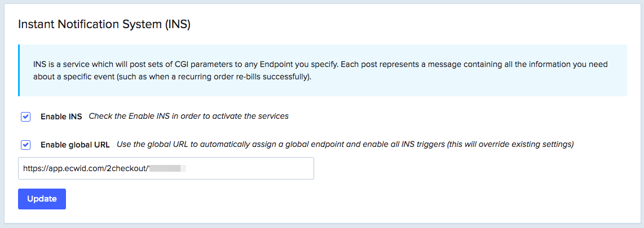The height and width of the screenshot is (228, 644).
Task: Click the bold "Enable INS" label
Action: click(x=61, y=117)
